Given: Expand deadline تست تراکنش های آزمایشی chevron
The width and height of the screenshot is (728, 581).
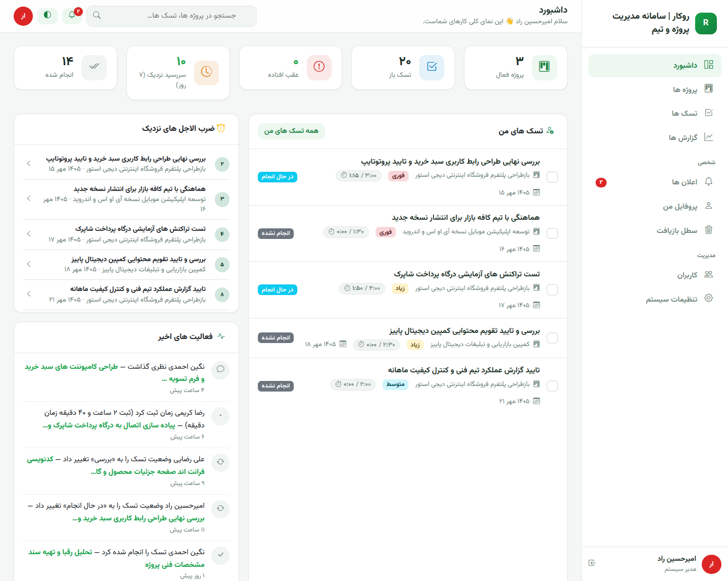Looking at the screenshot, I should [x=29, y=234].
